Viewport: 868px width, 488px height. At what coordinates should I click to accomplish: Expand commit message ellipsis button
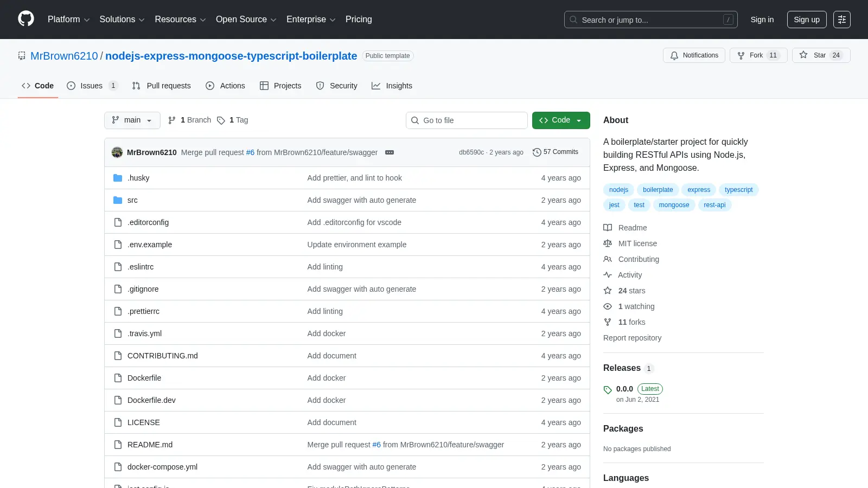390,152
